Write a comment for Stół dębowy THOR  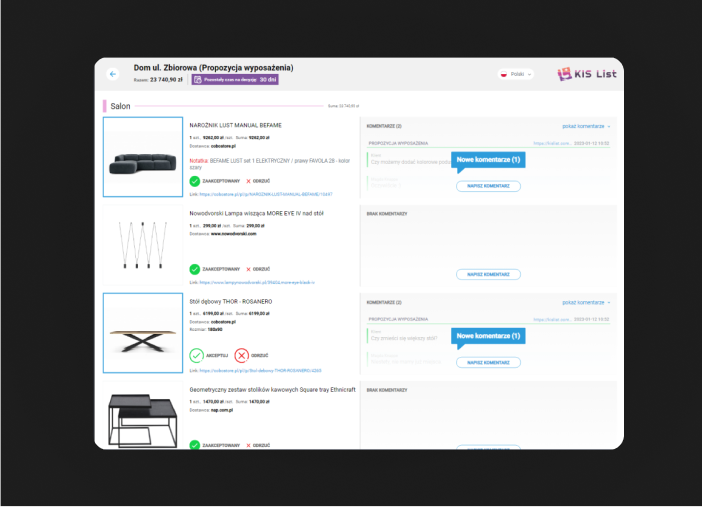488,362
